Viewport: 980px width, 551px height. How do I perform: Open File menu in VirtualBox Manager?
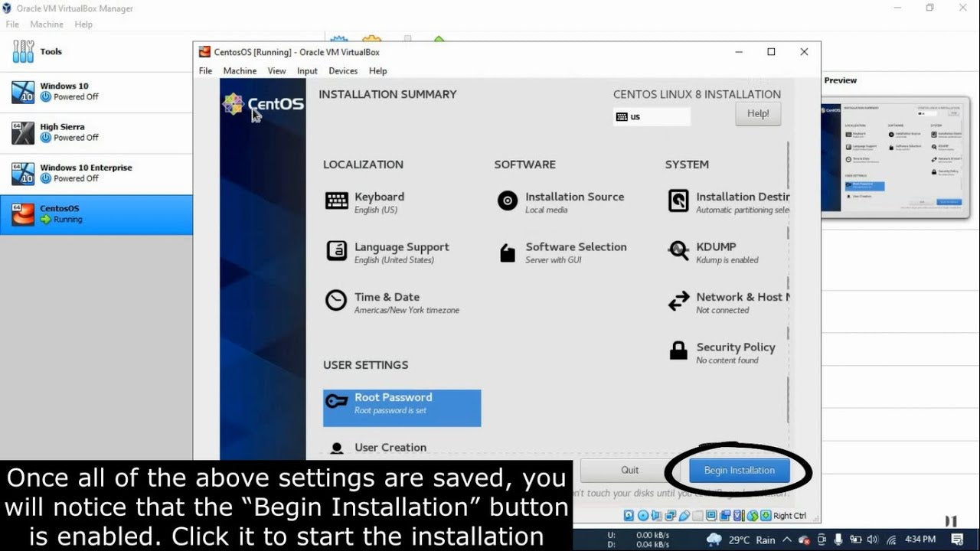12,24
